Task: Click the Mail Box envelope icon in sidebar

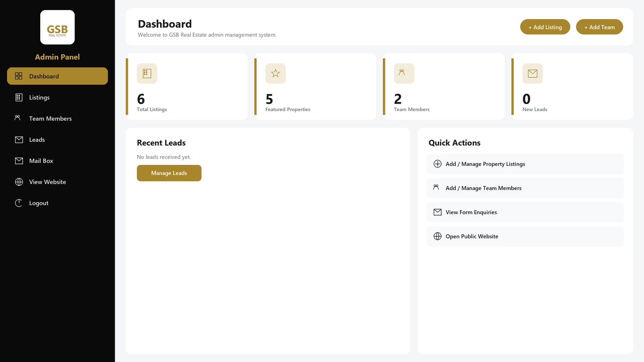Action: 19,161
